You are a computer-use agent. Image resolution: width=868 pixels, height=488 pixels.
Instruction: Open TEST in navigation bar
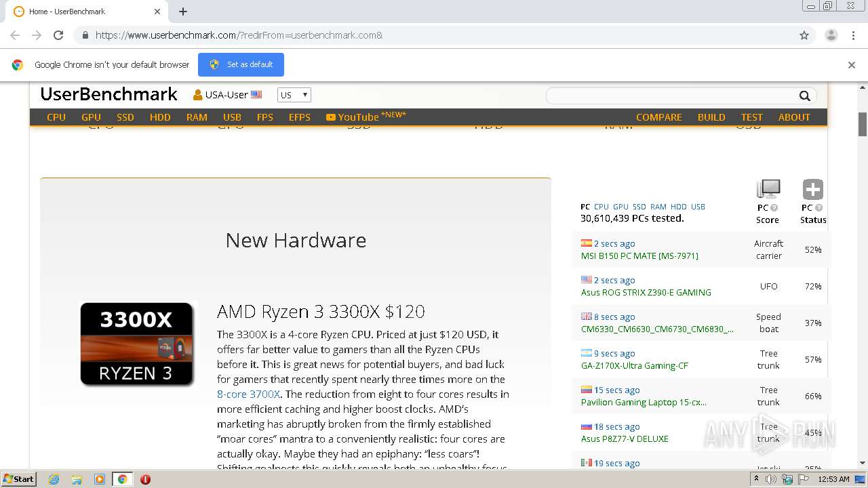[x=752, y=117]
